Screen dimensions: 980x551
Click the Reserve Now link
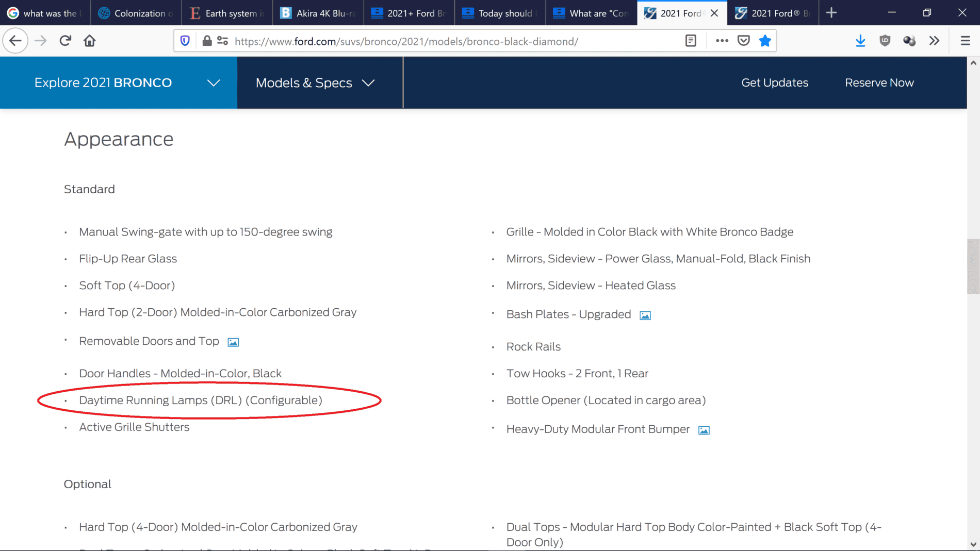pos(879,82)
